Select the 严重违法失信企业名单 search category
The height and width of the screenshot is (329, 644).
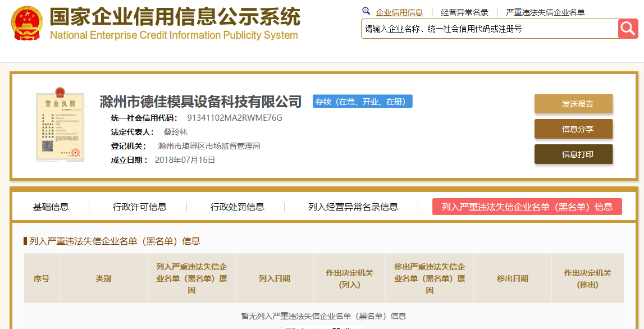[545, 12]
